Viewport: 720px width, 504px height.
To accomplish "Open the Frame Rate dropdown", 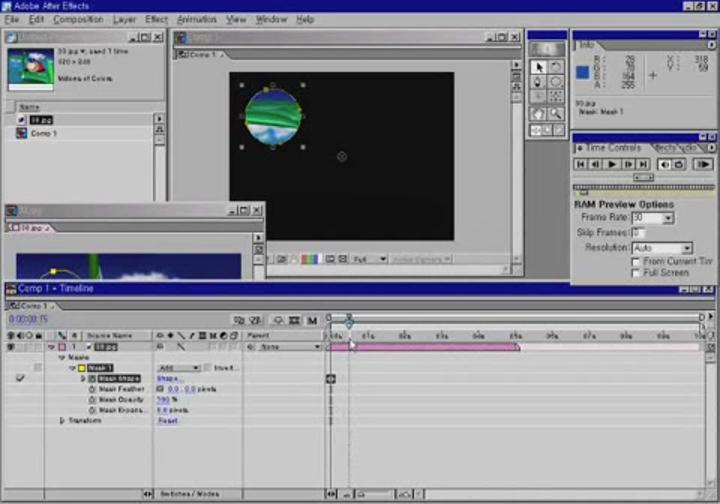I will 668,218.
